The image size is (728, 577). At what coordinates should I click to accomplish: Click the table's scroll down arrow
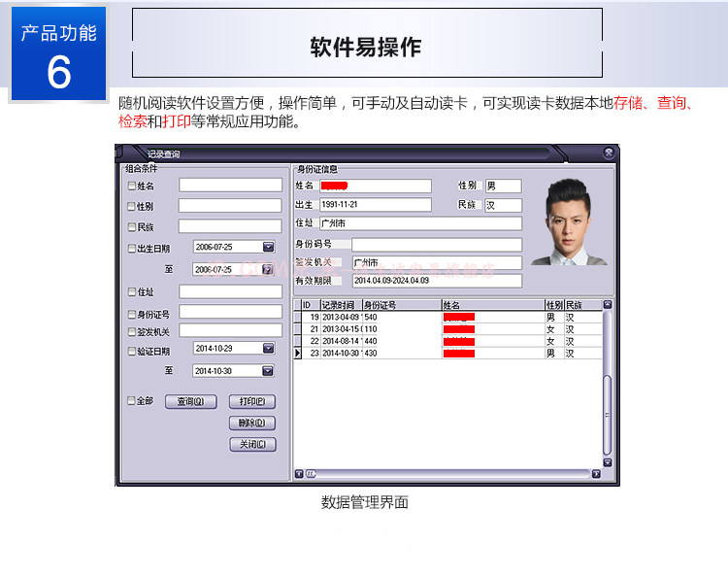[608, 462]
